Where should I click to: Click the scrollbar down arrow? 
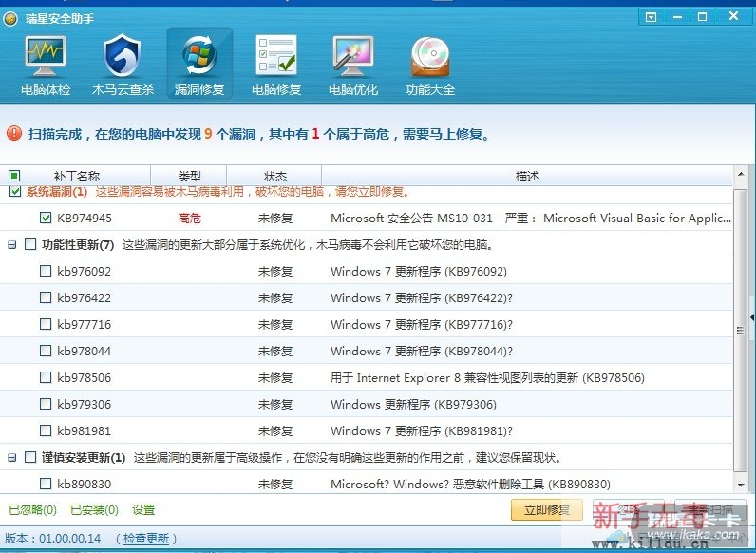point(741,485)
